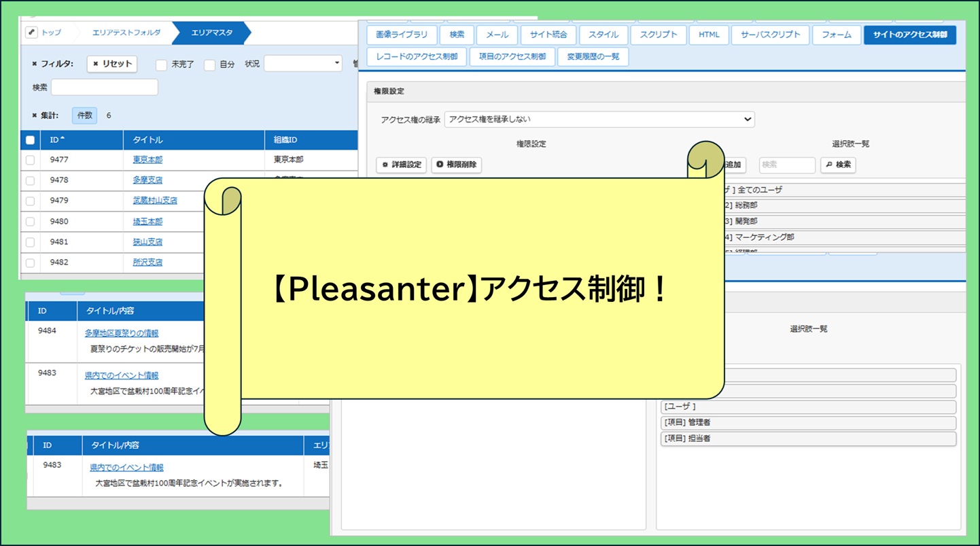The height and width of the screenshot is (546, 980).
Task: Click the x icon next to フィルタ
Action: (x=35, y=64)
